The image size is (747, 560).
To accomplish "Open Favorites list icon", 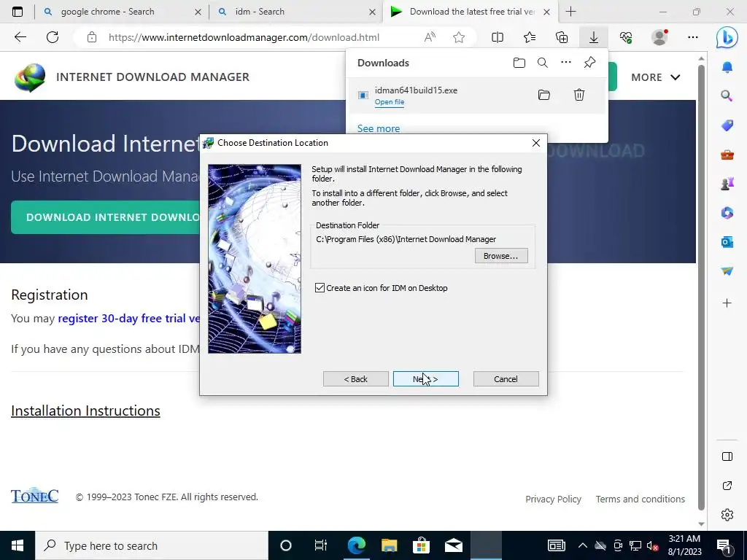I will click(530, 37).
